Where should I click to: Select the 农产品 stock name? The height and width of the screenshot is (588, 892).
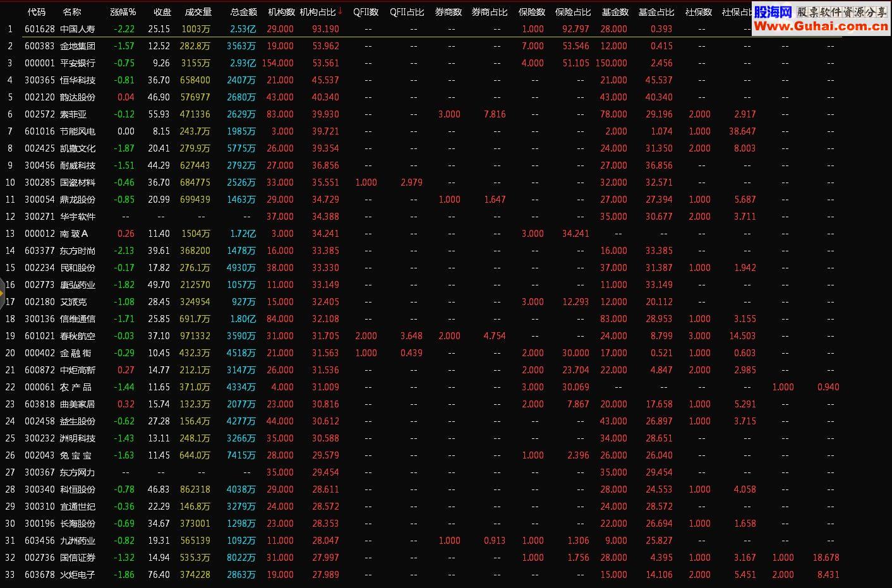pos(76,387)
